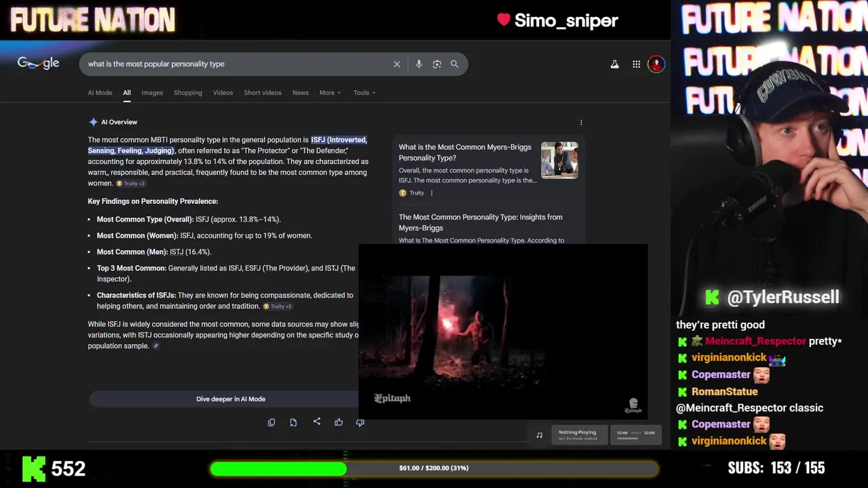Image resolution: width=868 pixels, height=488 pixels.
Task: Click the music note icon
Action: click(x=539, y=435)
